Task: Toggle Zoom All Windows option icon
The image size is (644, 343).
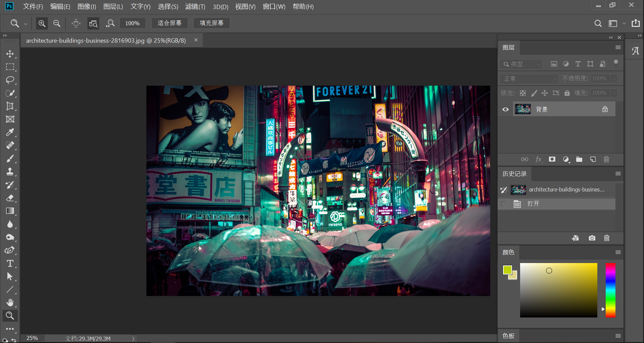Action: tap(93, 23)
